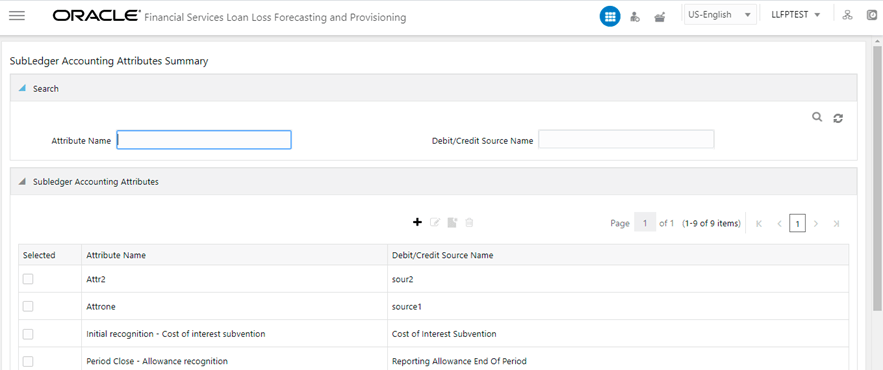Click the magnifier search icon
The width and height of the screenshot is (883, 370).
pyautogui.click(x=817, y=117)
